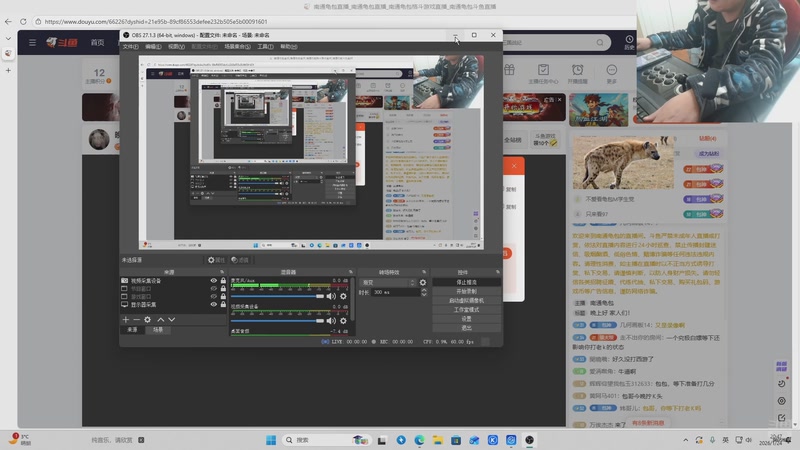Viewport: 800px width, 450px height.
Task: Move selected source down in OBS
Action: point(171,319)
